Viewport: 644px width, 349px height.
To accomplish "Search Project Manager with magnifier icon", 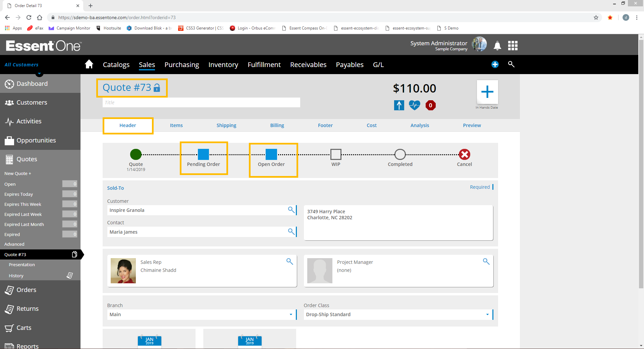I will 486,261.
